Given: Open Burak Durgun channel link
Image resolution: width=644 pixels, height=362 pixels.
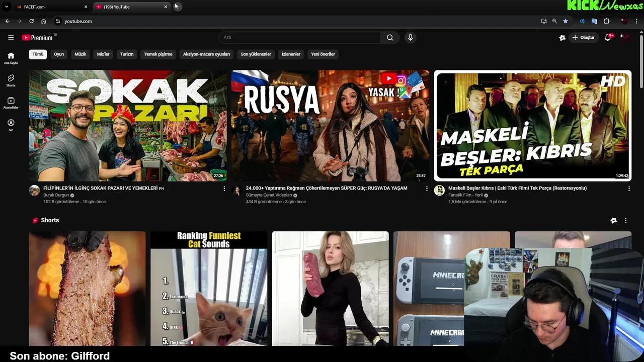Looking at the screenshot, I should click(56, 195).
